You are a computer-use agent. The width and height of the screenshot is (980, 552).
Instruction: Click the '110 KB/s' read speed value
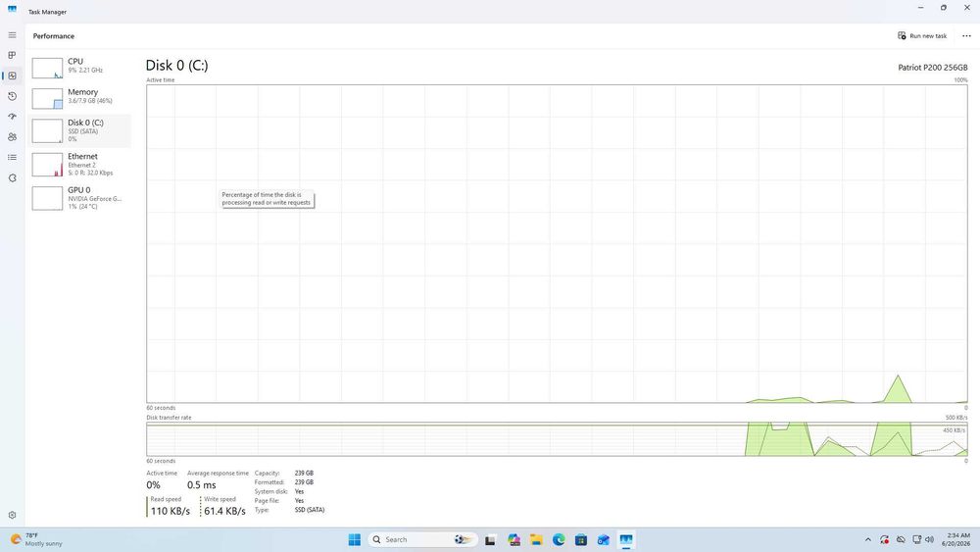point(170,511)
